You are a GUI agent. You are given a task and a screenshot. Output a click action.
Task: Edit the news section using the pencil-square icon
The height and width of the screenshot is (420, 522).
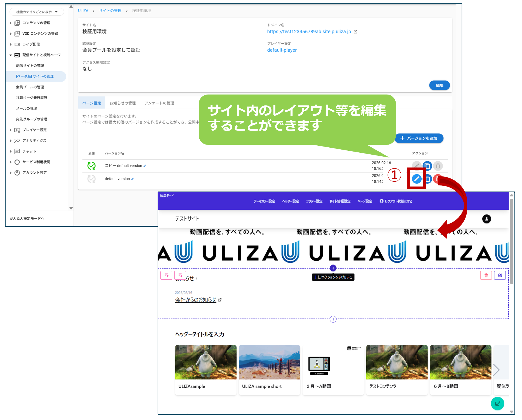pos(500,275)
